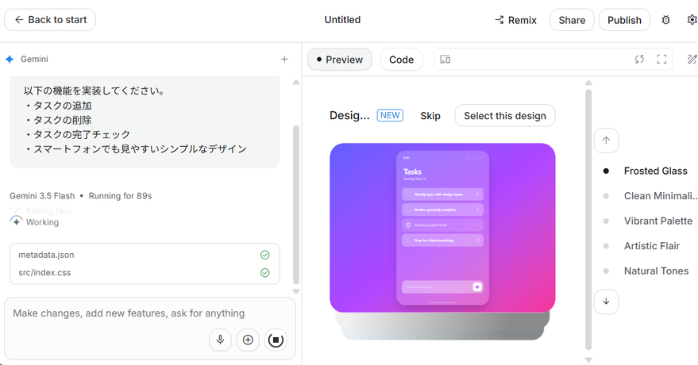Screen dimensions: 698x365
Task: Toggle device preview icon
Action: coord(445,59)
